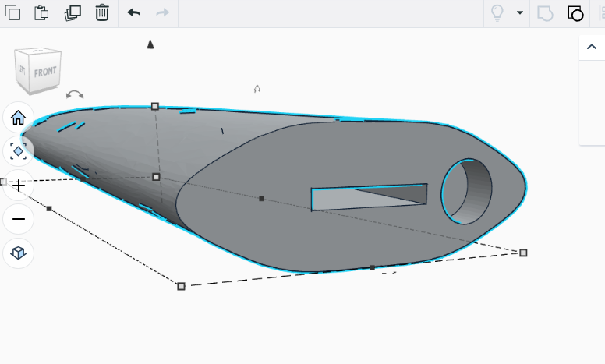Delete selection with trash icon
The width and height of the screenshot is (605, 364).
(x=102, y=12)
